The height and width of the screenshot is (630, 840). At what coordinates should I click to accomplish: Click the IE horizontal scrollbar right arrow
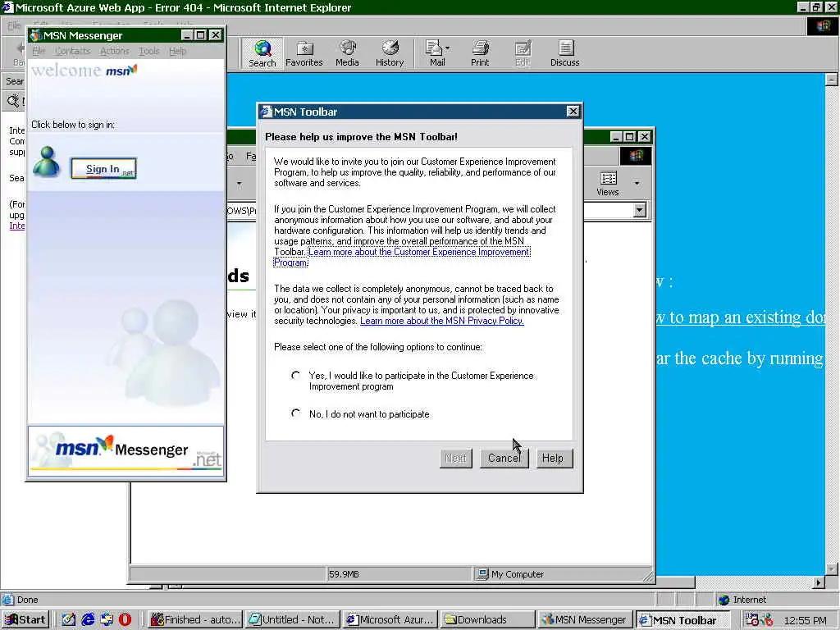coord(818,582)
